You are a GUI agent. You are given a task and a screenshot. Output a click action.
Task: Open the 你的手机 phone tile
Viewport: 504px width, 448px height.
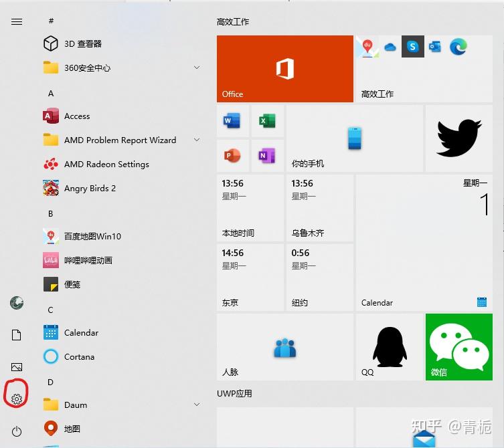tap(355, 138)
